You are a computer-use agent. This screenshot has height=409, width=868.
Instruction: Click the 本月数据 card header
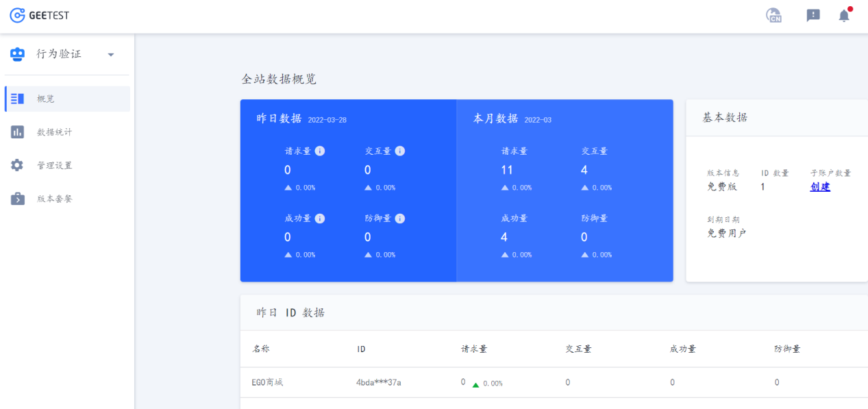[x=496, y=119]
